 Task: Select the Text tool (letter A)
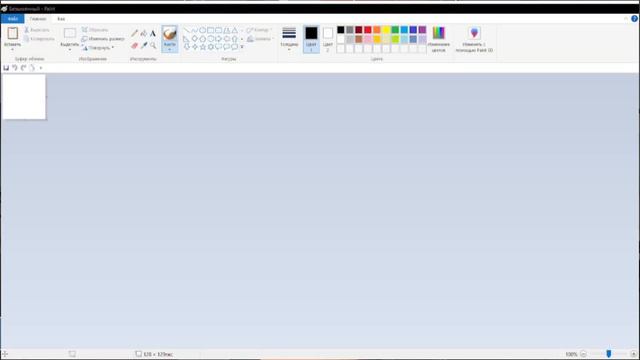153,33
